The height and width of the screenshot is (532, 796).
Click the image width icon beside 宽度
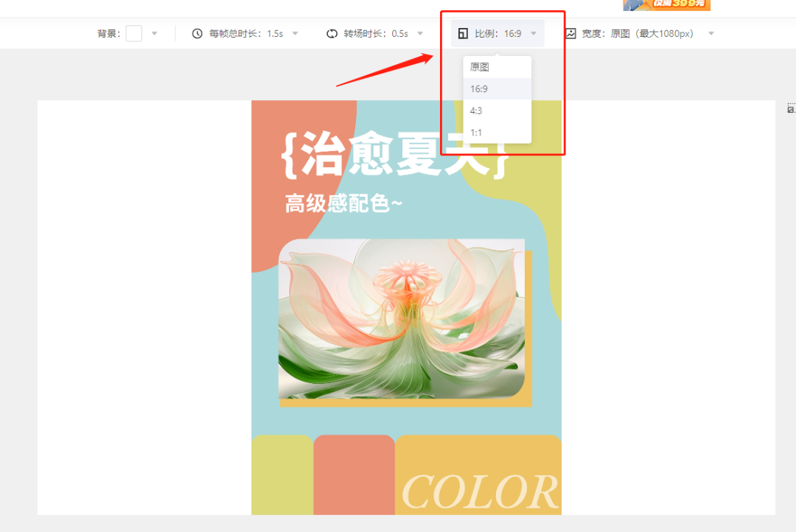[x=570, y=34]
